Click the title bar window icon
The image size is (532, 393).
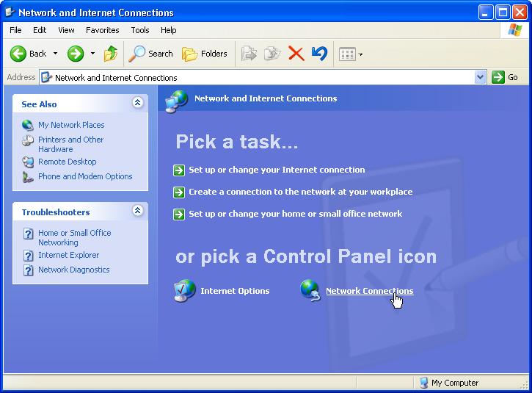[10, 12]
